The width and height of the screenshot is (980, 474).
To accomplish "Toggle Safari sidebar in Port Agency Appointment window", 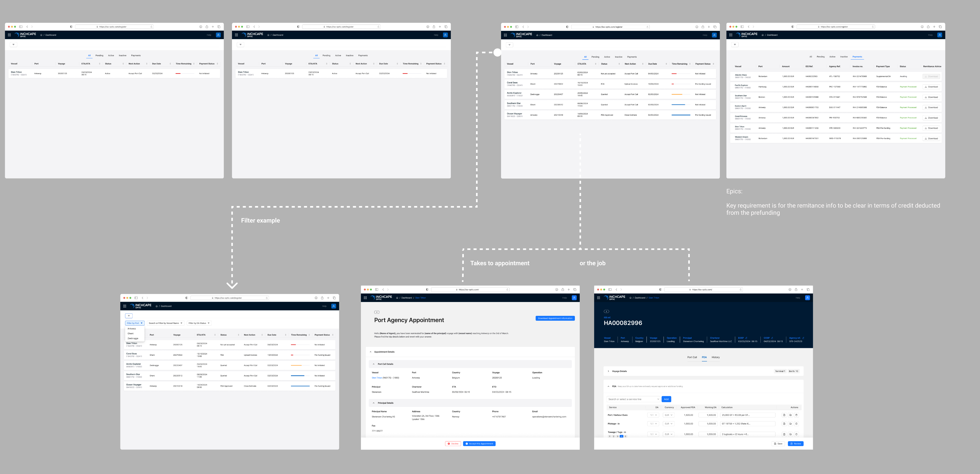I will point(377,290).
